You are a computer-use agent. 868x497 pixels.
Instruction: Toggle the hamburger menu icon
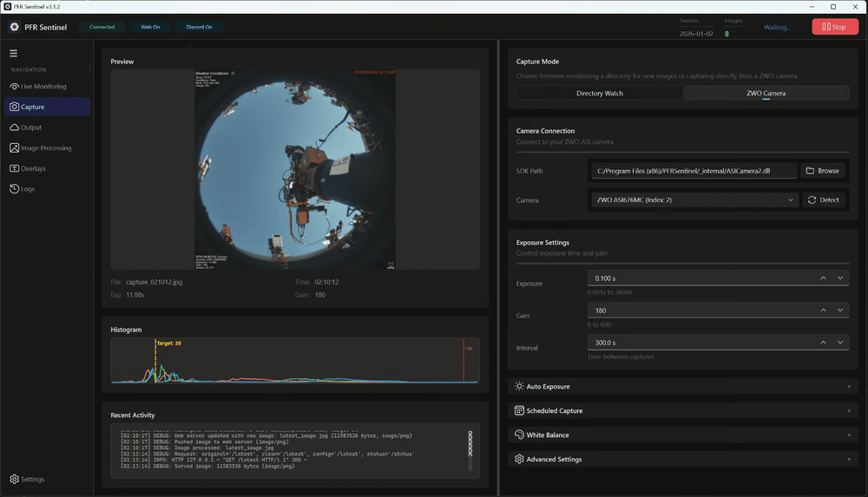[x=13, y=53]
